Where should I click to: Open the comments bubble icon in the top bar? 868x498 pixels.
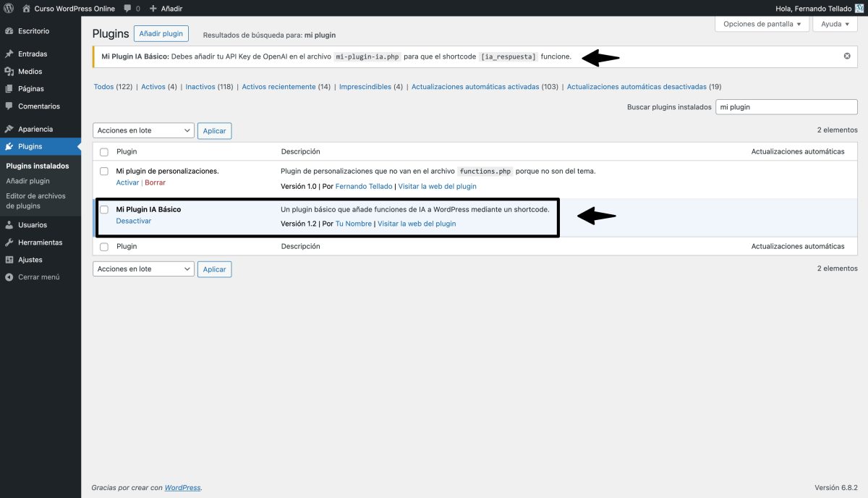click(127, 8)
